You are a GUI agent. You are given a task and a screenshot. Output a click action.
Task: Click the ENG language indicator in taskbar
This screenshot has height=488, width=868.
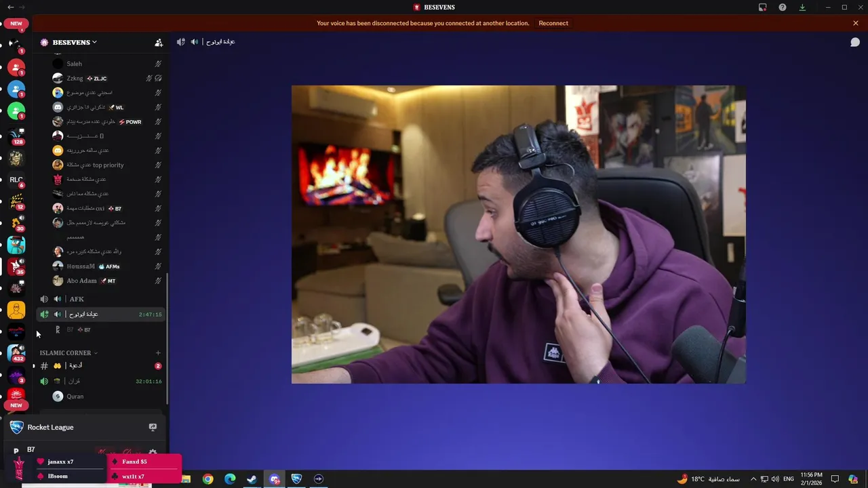coord(789,479)
